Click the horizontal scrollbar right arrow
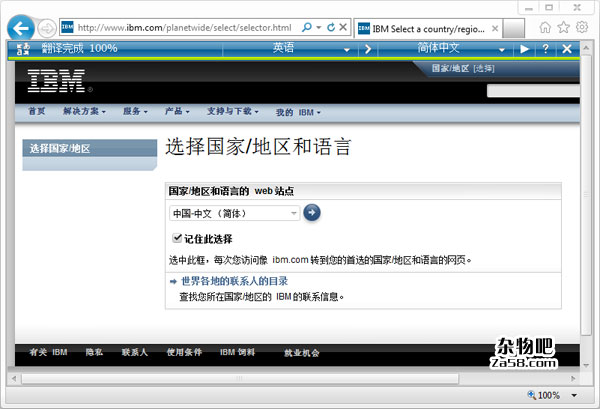 click(x=573, y=378)
